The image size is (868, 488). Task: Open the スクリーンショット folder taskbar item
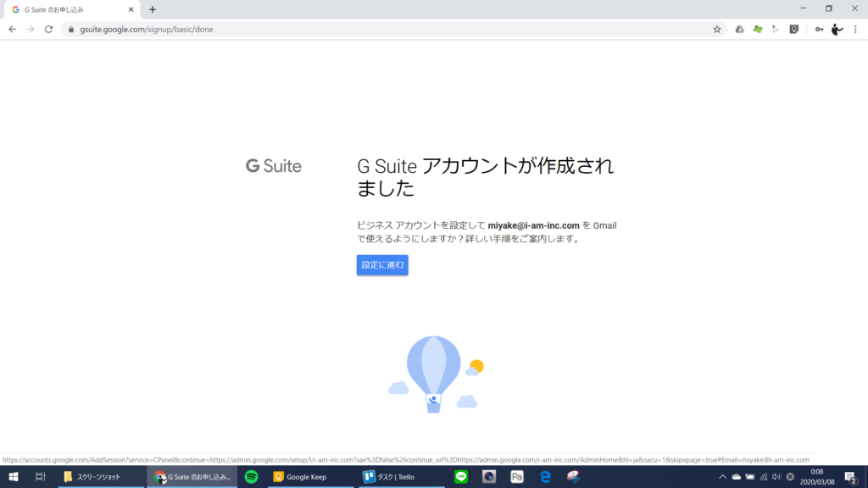101,477
